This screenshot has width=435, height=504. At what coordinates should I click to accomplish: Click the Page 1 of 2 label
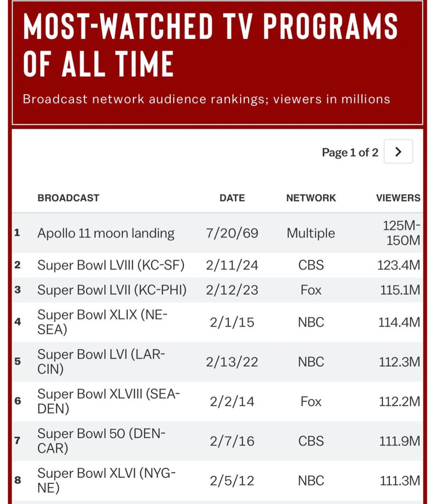pos(349,152)
